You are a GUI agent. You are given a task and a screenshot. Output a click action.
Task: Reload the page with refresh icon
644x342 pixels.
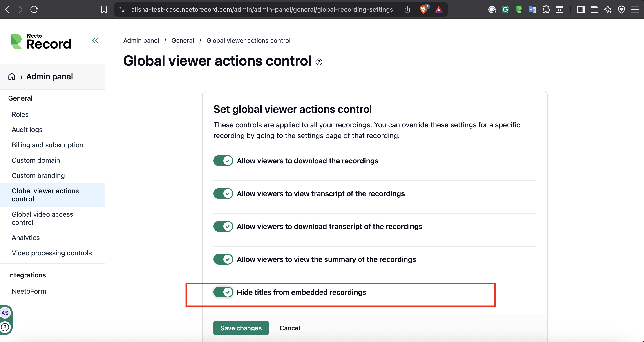tap(34, 9)
